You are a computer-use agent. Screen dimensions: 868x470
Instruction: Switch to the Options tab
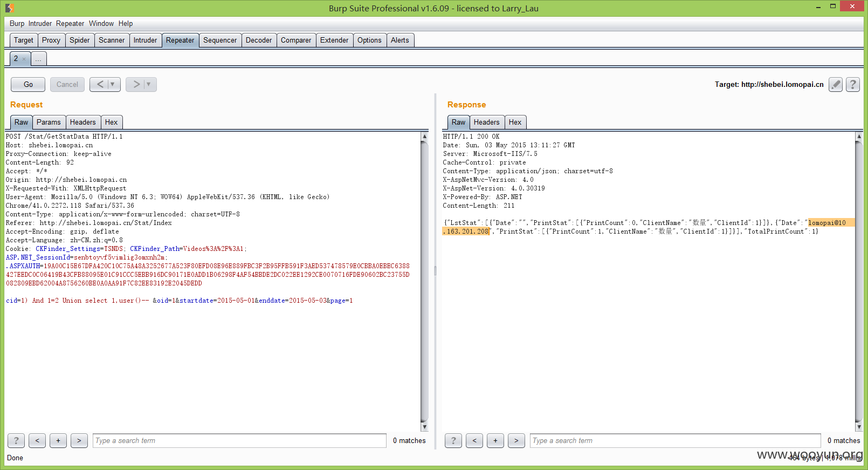point(369,40)
